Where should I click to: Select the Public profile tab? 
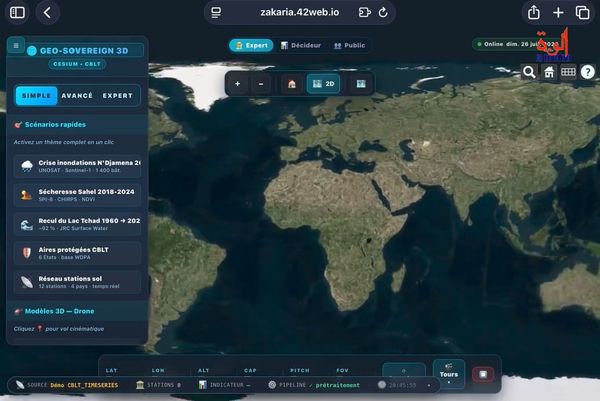[x=349, y=45]
